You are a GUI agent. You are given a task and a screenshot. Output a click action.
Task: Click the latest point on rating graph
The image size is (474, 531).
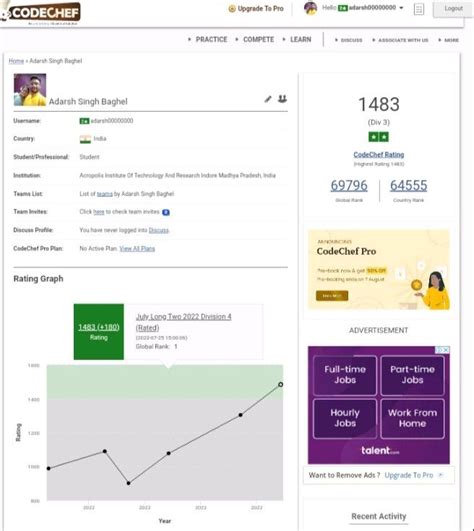click(x=280, y=384)
